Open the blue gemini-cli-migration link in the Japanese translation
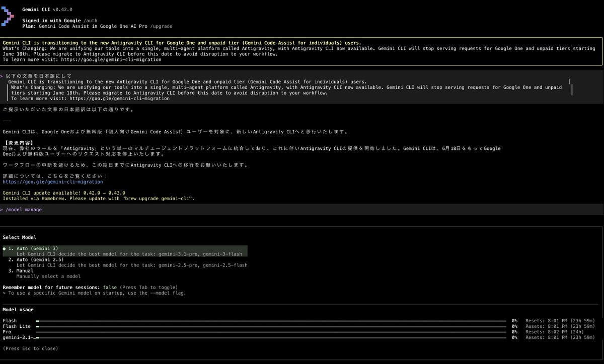The image size is (604, 364). click(53, 181)
